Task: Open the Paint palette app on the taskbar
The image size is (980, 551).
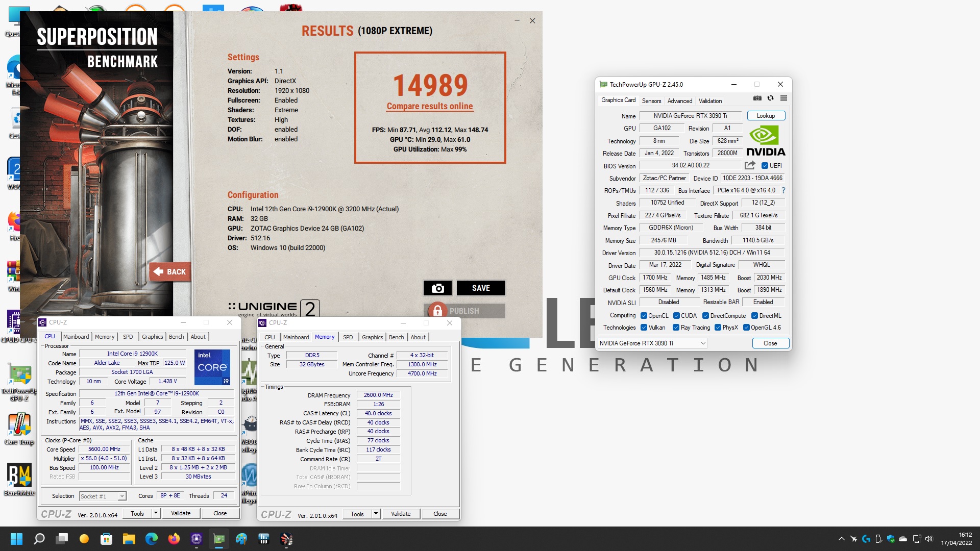Action: tap(241, 539)
